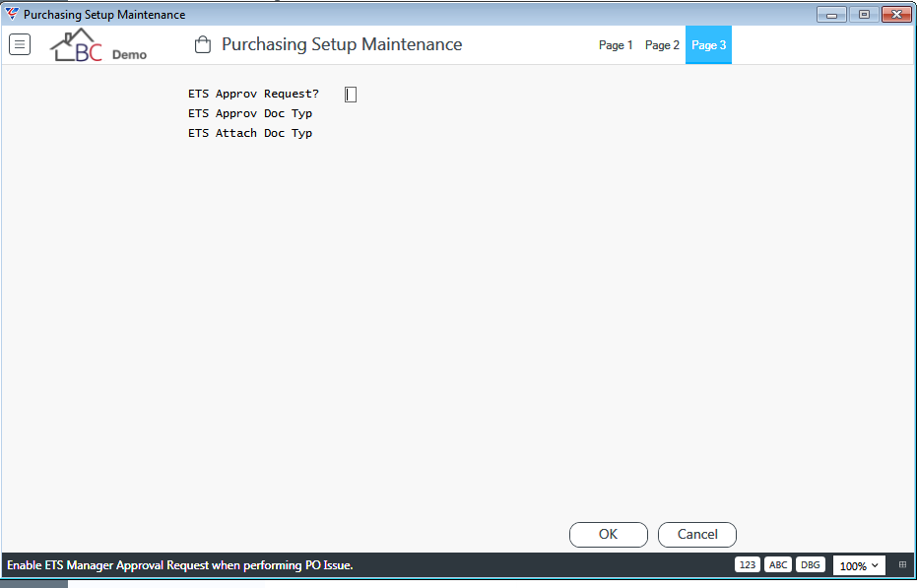Open the hamburger menu icon
Screen dimensions: 917x588
[20, 44]
